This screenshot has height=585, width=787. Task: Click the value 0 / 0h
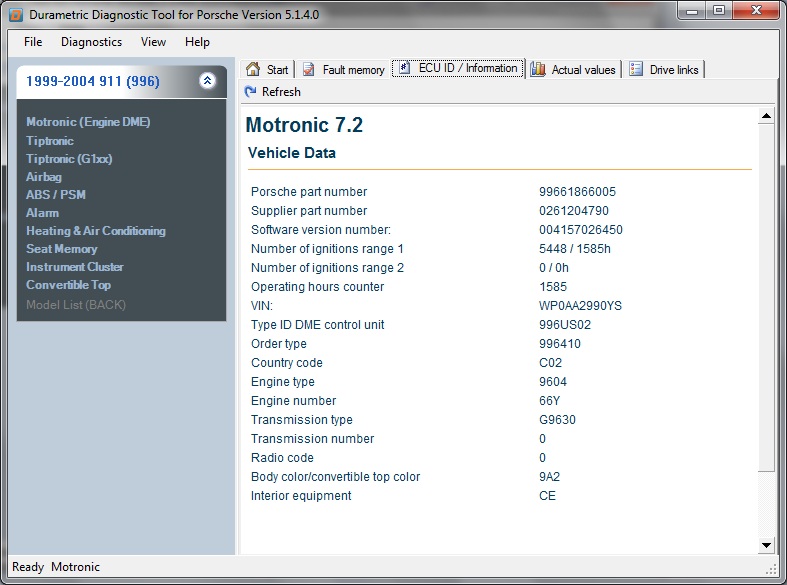point(554,268)
